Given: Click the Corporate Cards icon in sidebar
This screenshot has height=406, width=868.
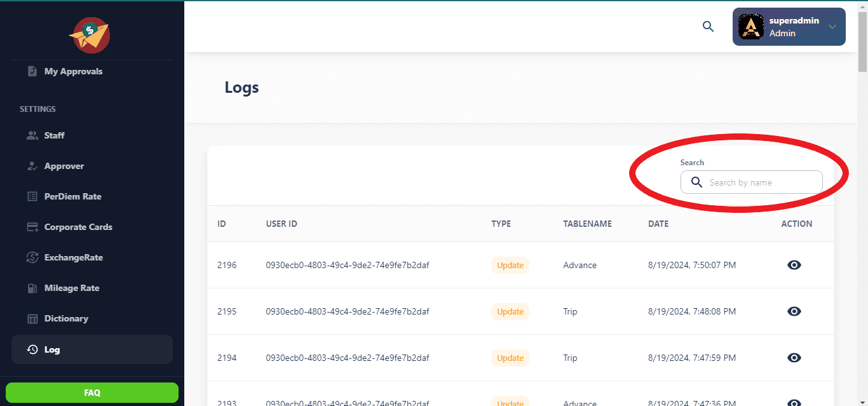Looking at the screenshot, I should pyautogui.click(x=32, y=227).
